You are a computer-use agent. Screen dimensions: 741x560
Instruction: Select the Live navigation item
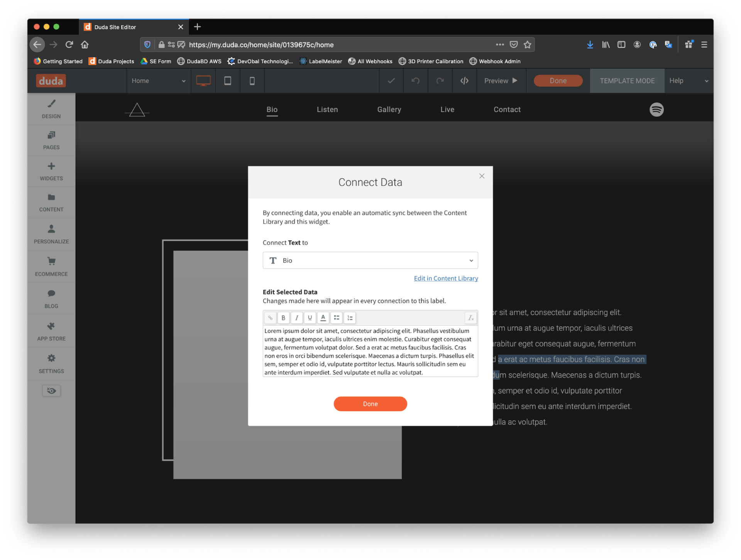447,110
